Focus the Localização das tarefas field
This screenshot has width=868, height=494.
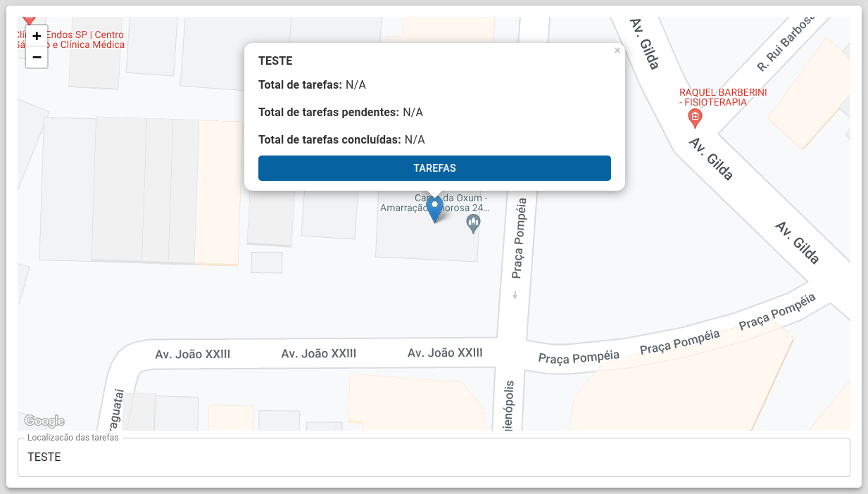coord(434,457)
